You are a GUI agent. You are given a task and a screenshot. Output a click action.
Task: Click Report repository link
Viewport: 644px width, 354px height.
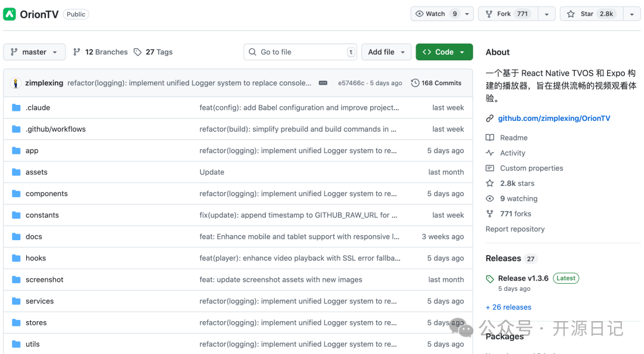tap(515, 229)
